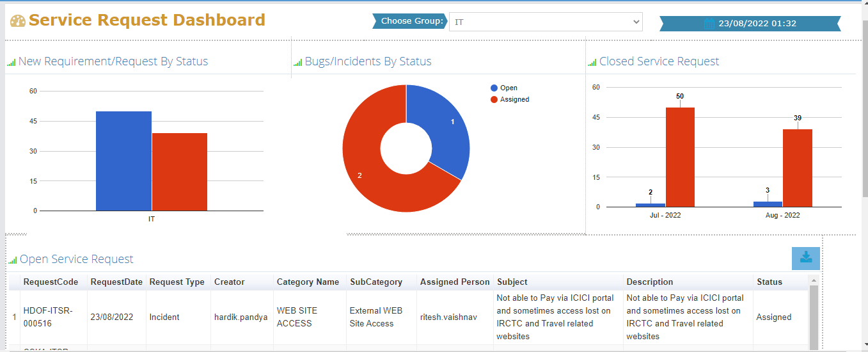Click the Status column header

(x=769, y=282)
